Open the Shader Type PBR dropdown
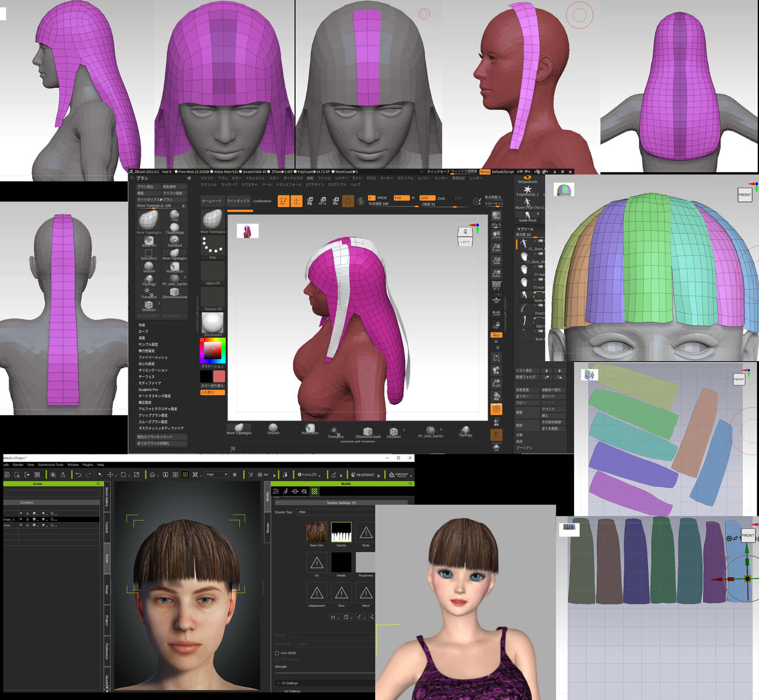759x700 pixels. pos(335,512)
